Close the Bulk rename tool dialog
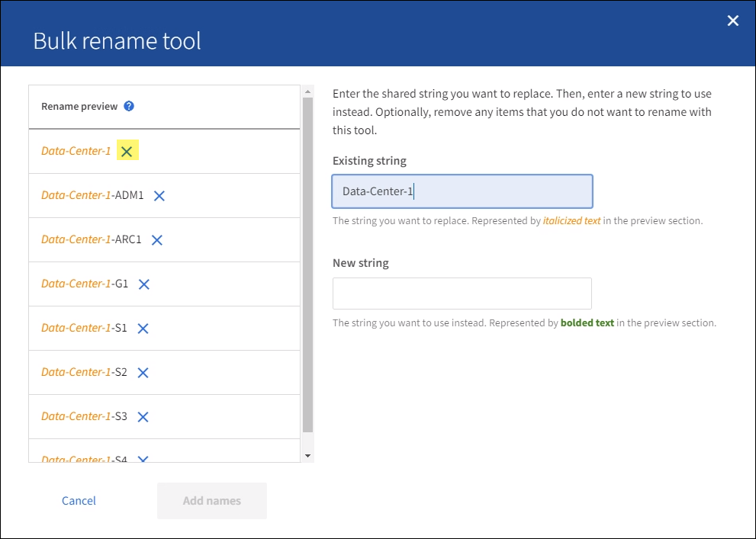Screen dimensions: 756x539 click(732, 21)
